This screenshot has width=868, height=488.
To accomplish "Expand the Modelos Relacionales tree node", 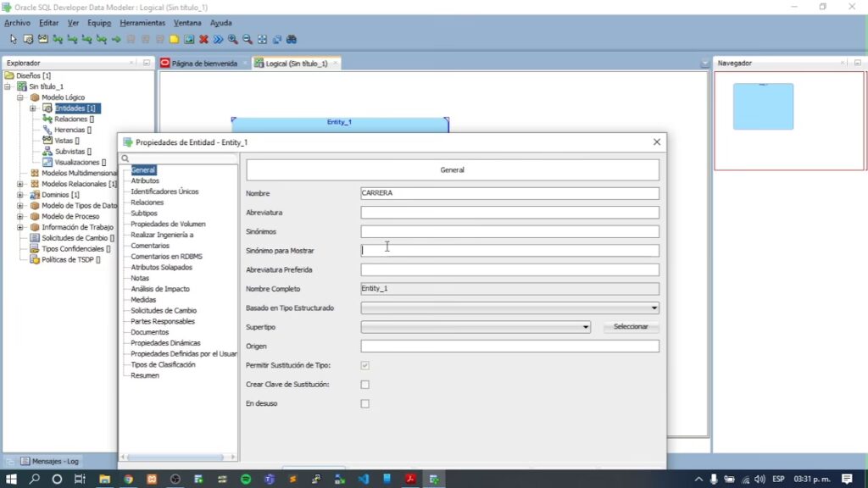I will tap(20, 184).
